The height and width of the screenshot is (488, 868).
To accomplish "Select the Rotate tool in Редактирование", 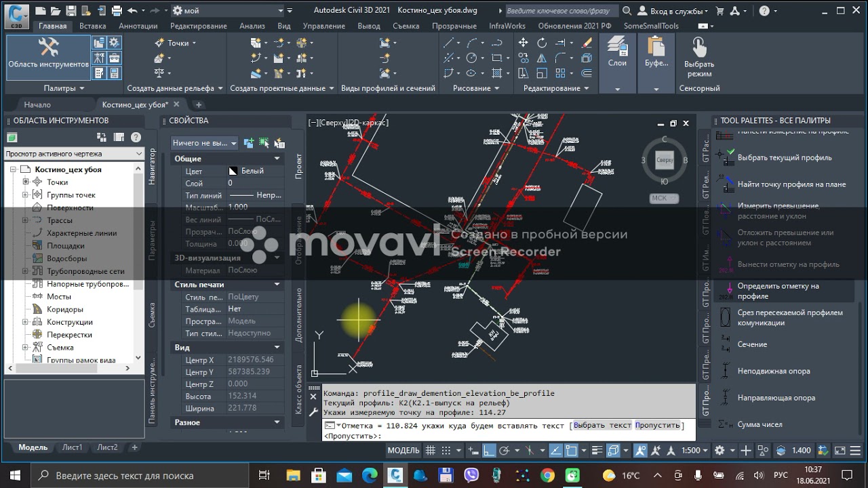I will tap(542, 43).
